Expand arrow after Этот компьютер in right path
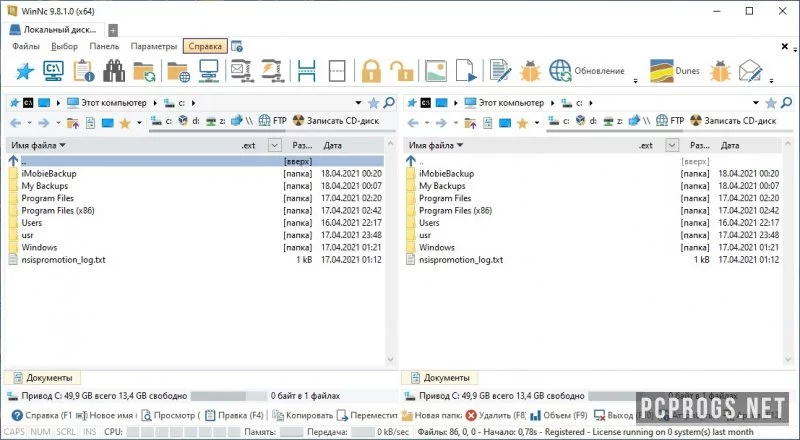The height and width of the screenshot is (440, 800). [x=553, y=103]
